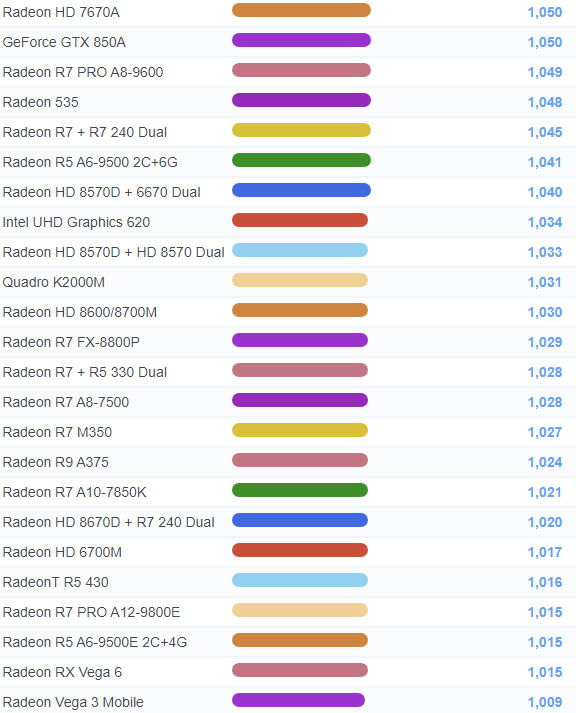Click the green bar for Radeon R7 A10-7850K
Viewport: 576px width, 713px height.
point(300,491)
